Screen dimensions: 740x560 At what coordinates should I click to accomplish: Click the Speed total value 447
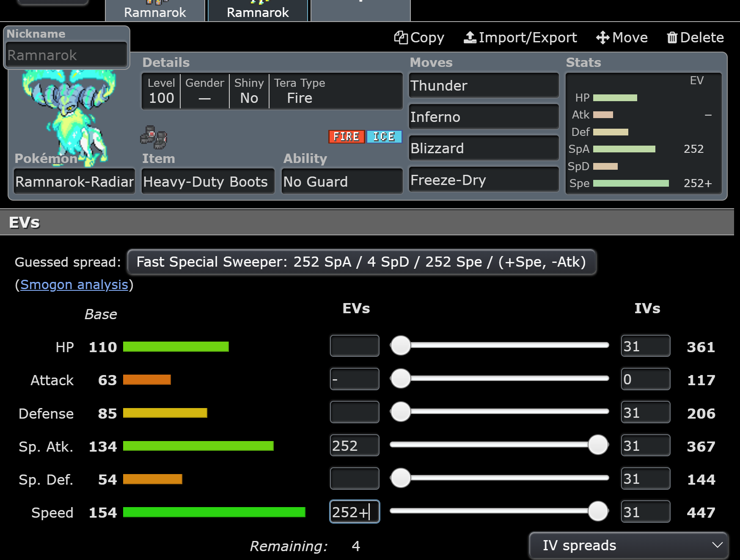[701, 513]
